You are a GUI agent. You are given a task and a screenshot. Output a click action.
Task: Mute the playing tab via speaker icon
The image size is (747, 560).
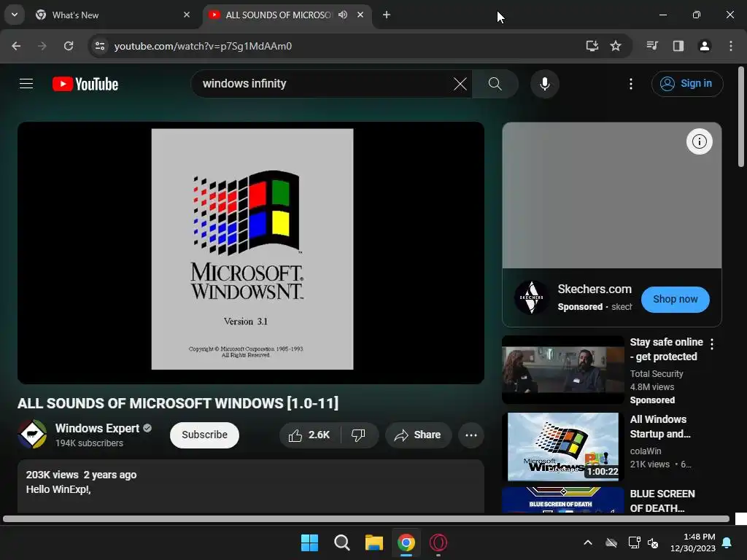coord(343,15)
